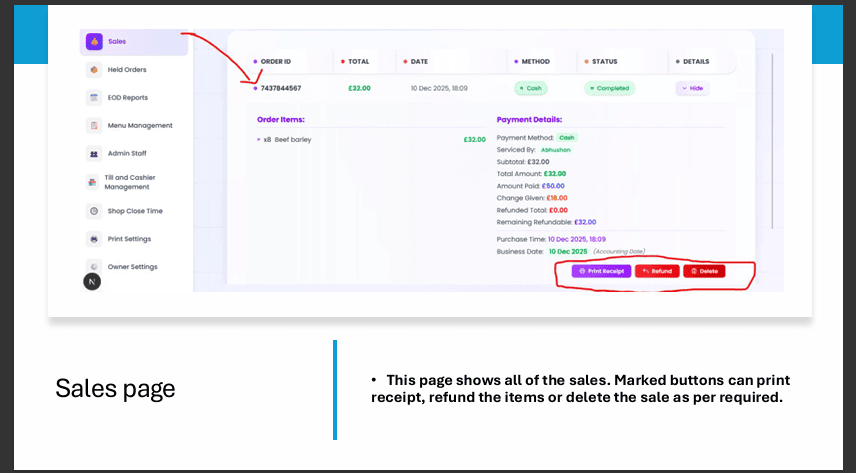Image resolution: width=856 pixels, height=473 pixels.
Task: Click the Completed status badge
Action: click(609, 88)
